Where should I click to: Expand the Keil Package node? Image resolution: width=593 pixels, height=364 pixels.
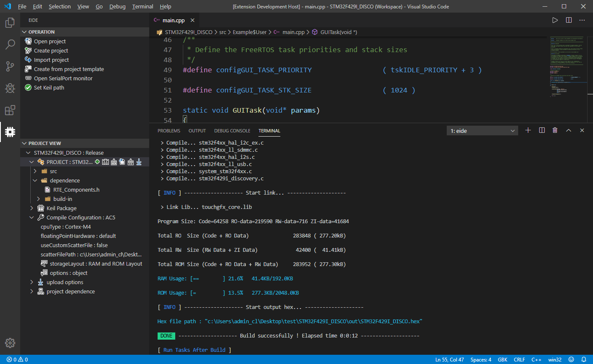(x=32, y=208)
